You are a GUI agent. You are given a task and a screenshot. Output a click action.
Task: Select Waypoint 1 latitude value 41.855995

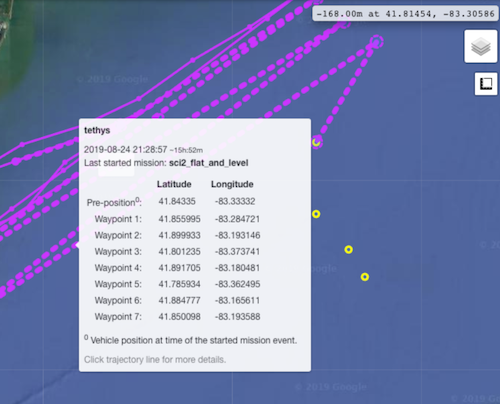pos(179,219)
